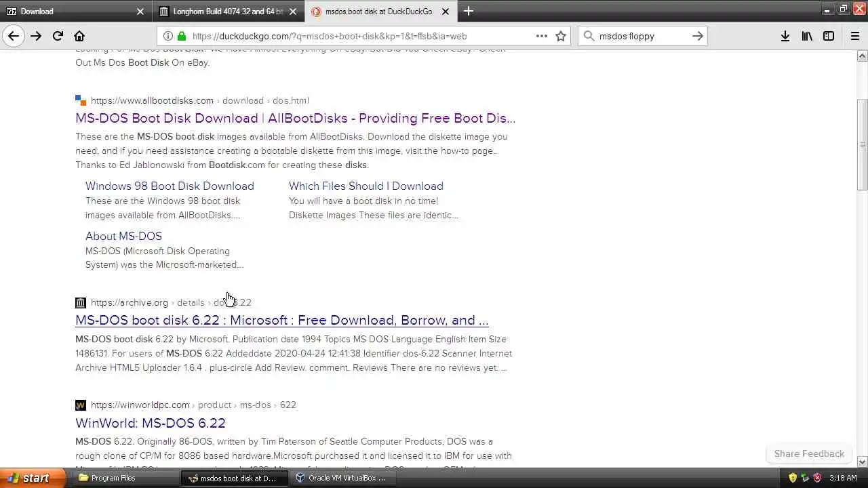868x488 pixels.
Task: Click the vertical scrollbar thumb
Action: [x=863, y=145]
